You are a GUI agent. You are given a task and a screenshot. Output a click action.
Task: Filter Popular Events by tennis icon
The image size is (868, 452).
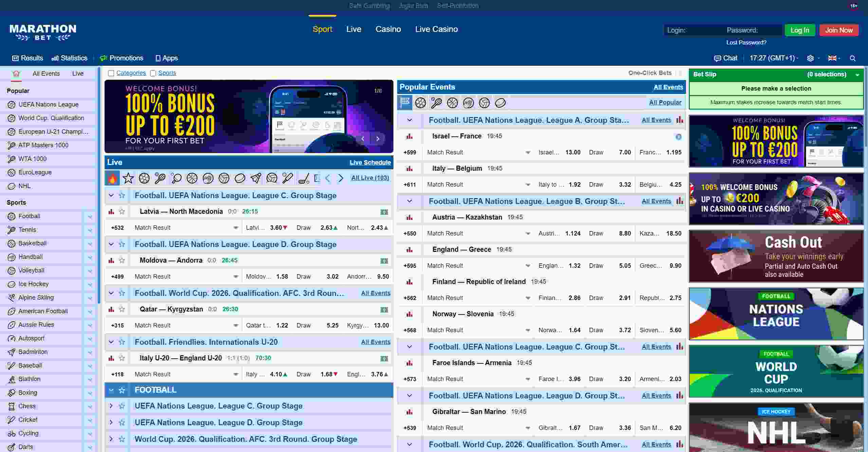[437, 102]
